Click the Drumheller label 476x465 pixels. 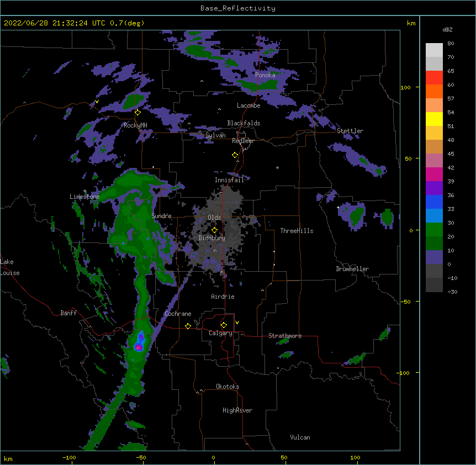point(352,269)
